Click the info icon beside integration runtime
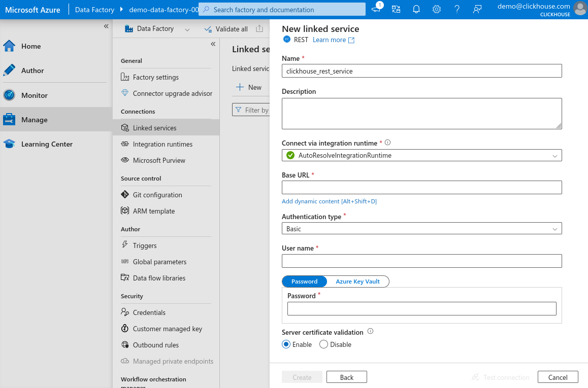Image resolution: width=588 pixels, height=388 pixels. pos(388,143)
